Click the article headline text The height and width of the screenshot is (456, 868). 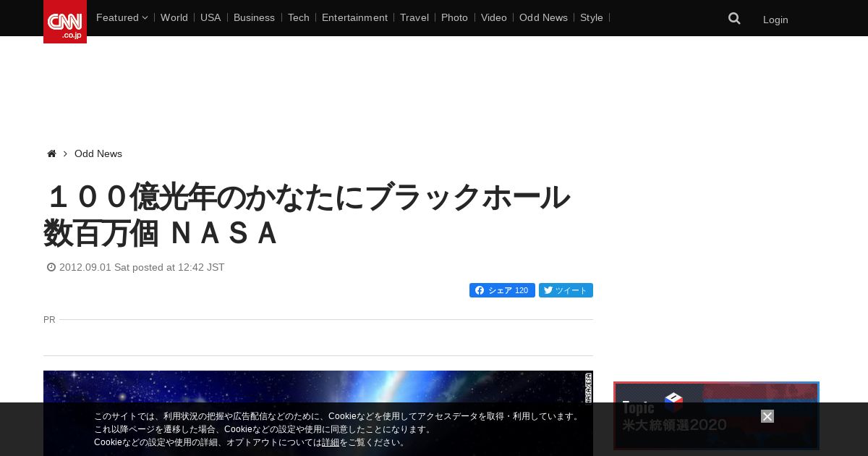coord(307,215)
